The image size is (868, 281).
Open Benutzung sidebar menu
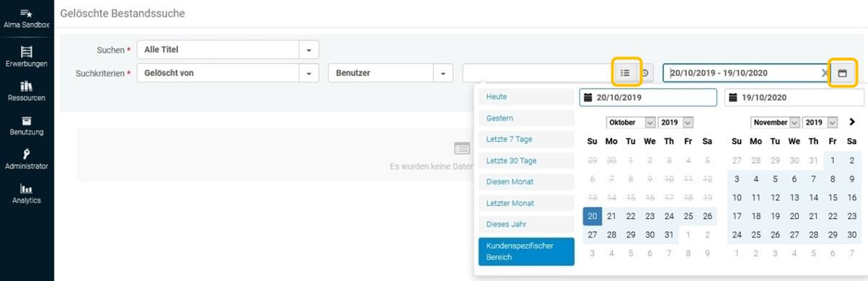click(27, 125)
